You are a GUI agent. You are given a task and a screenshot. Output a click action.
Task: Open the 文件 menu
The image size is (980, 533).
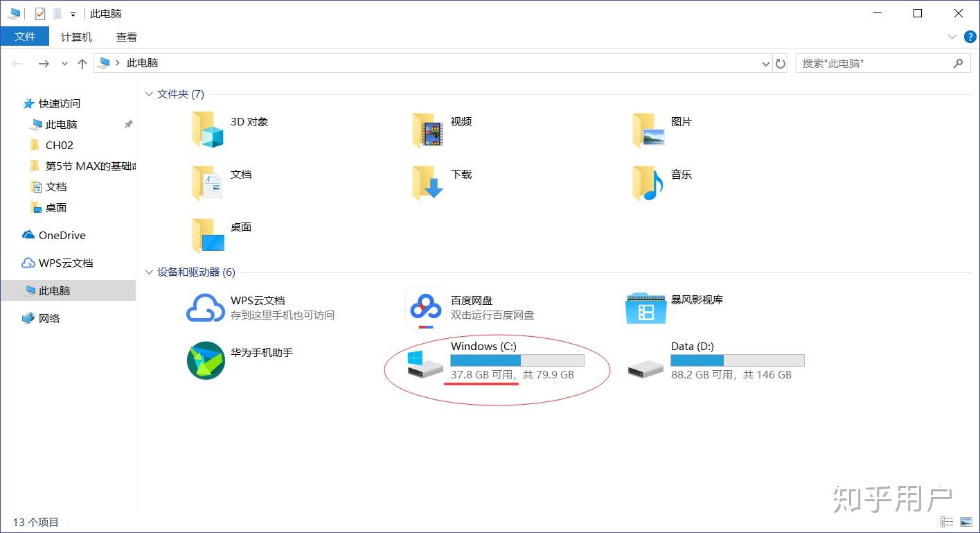[25, 37]
